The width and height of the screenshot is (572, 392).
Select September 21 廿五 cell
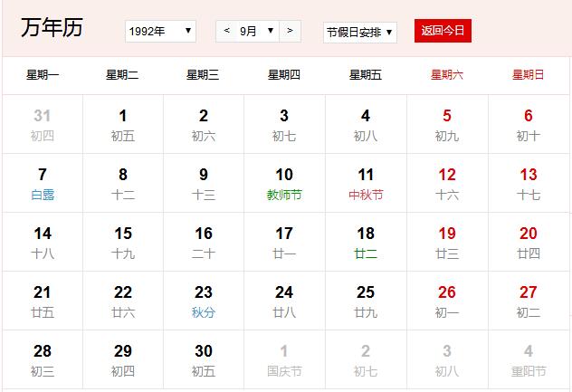tap(43, 301)
